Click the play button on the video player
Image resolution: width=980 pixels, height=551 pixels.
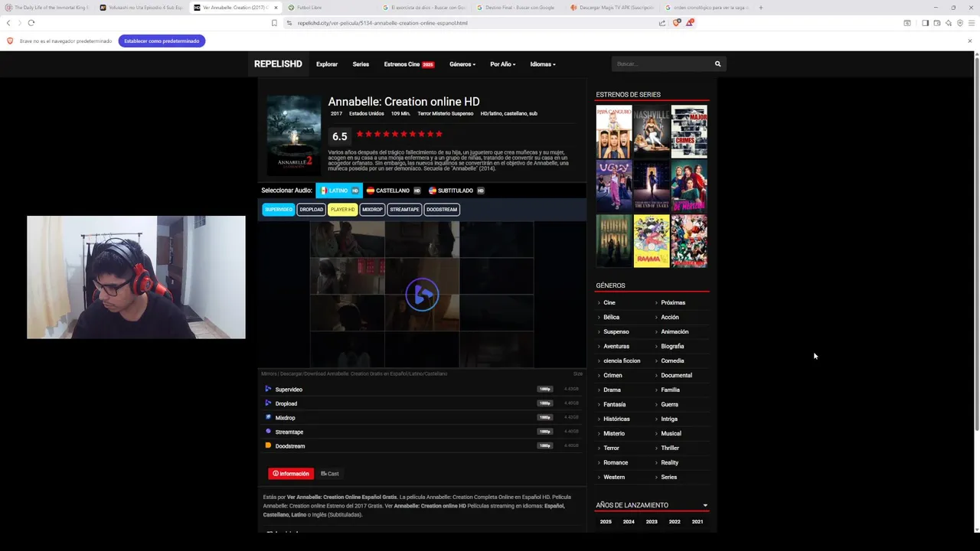tap(422, 295)
